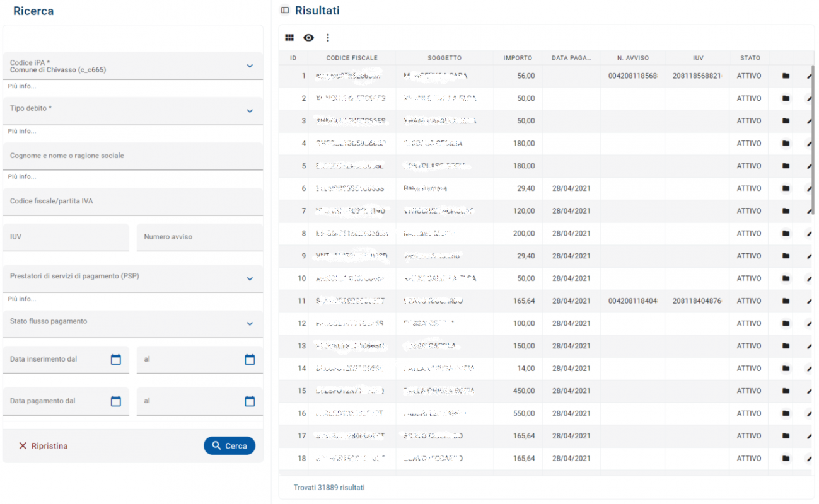This screenshot has width=819, height=504.
Task: Focus Cognome e nome o ragione sociale field
Action: [133, 156]
